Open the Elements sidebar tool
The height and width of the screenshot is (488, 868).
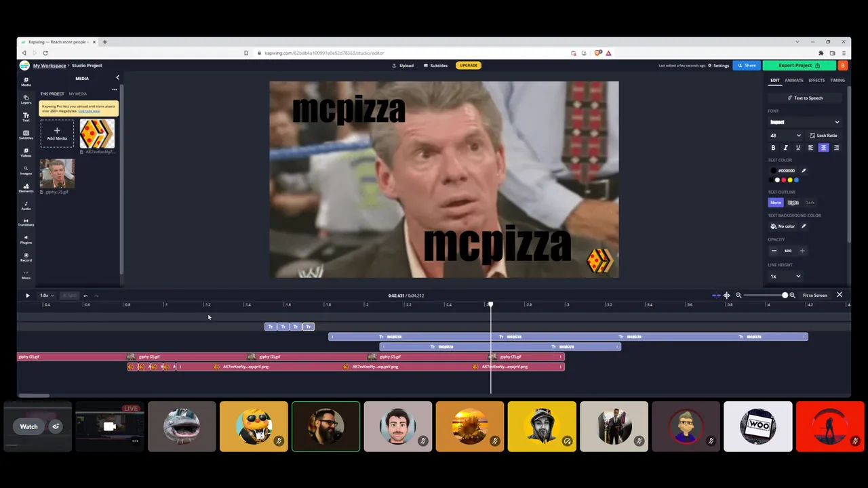pyautogui.click(x=26, y=187)
